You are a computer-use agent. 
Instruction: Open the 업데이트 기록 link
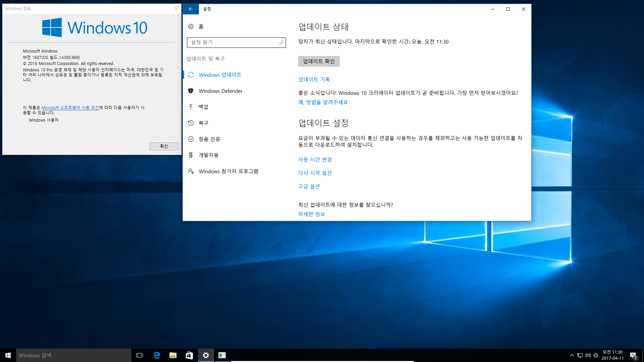pyautogui.click(x=314, y=79)
